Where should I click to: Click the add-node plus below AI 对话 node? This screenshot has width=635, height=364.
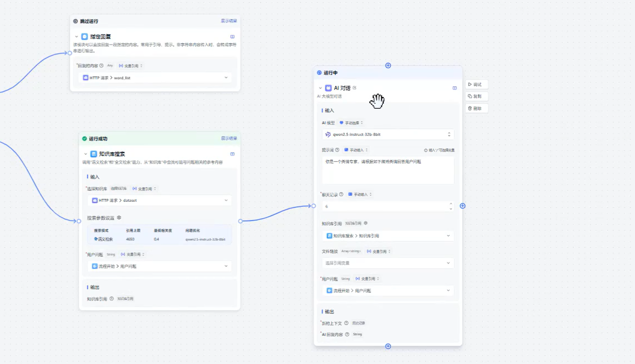point(388,346)
